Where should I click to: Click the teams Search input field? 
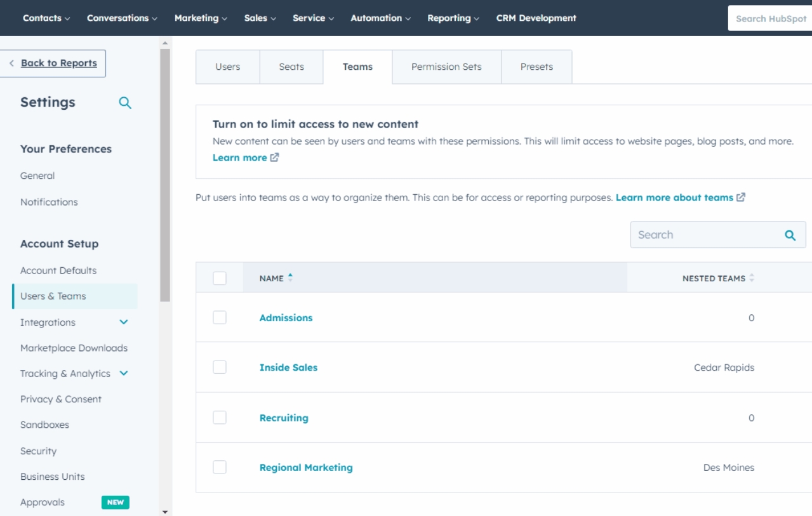tap(718, 235)
